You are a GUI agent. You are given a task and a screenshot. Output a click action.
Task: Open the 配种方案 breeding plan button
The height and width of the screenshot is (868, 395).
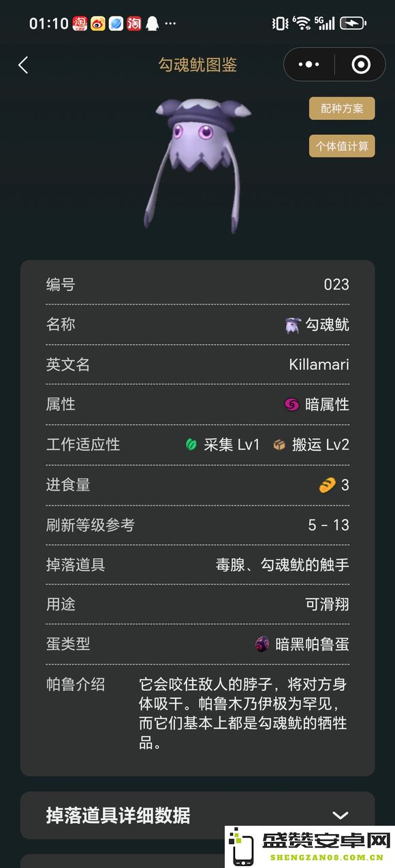tap(342, 108)
